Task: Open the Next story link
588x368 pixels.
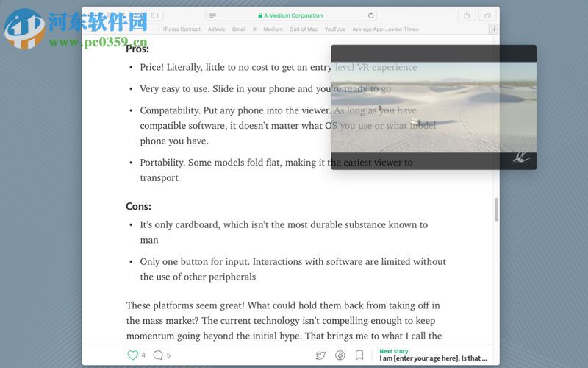Action: pyautogui.click(x=433, y=355)
